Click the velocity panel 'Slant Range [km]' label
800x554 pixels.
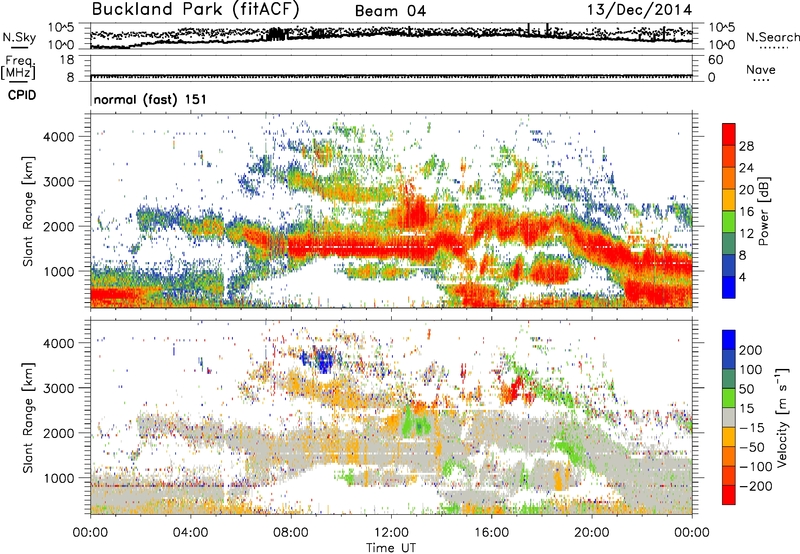[x=28, y=418]
